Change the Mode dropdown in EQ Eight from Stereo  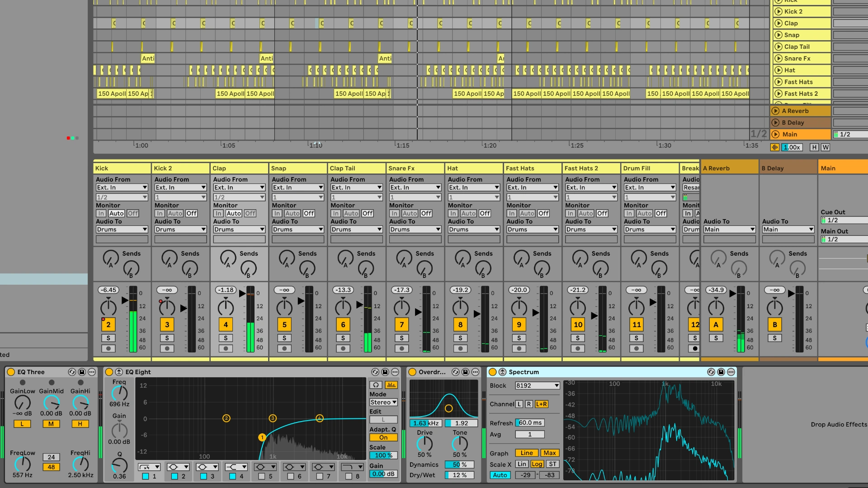point(383,402)
